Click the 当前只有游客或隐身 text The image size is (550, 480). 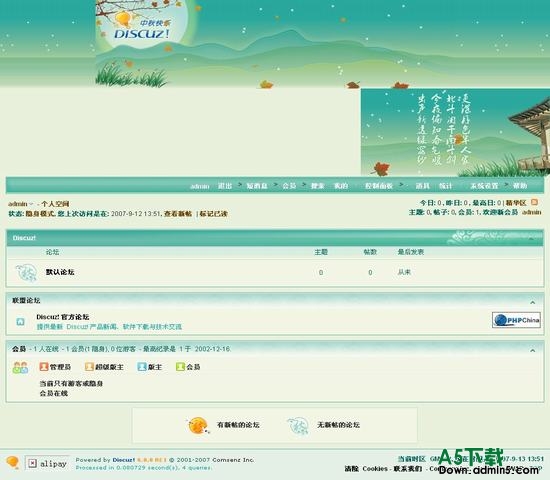pyautogui.click(x=71, y=384)
